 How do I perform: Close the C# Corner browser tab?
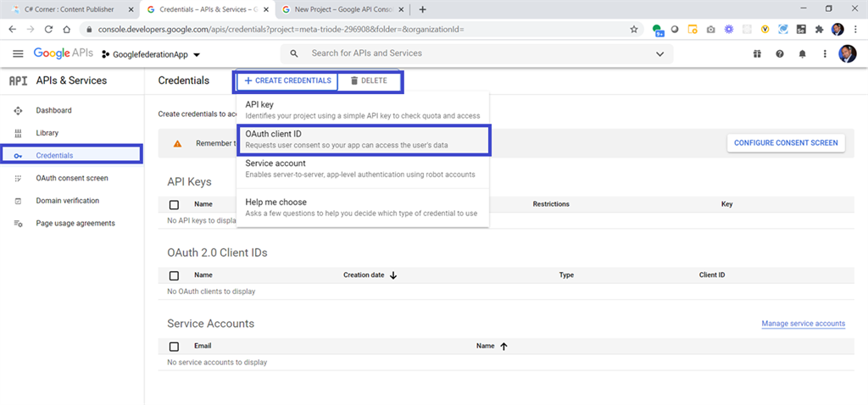(x=131, y=9)
